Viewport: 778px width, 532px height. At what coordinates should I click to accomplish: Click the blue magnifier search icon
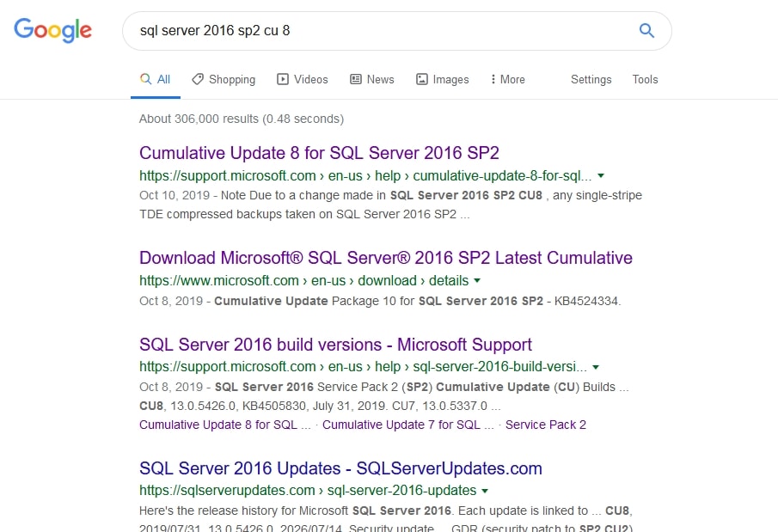[x=646, y=31]
